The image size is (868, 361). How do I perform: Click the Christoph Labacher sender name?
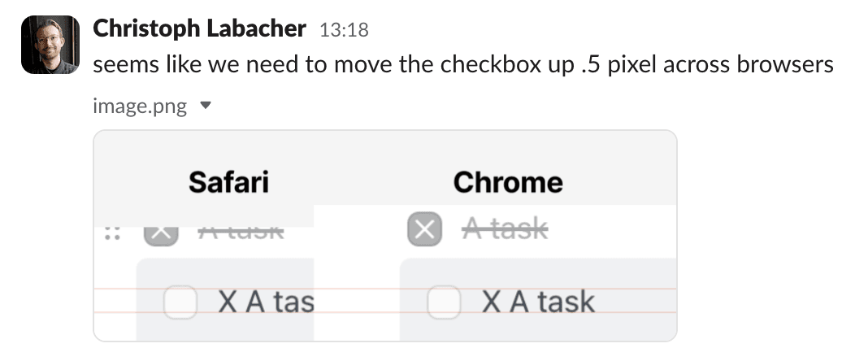(199, 28)
